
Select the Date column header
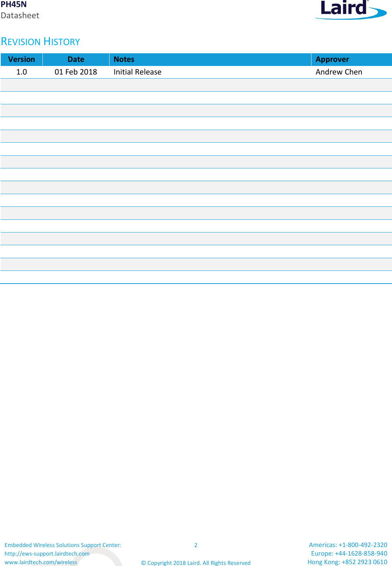76,60
